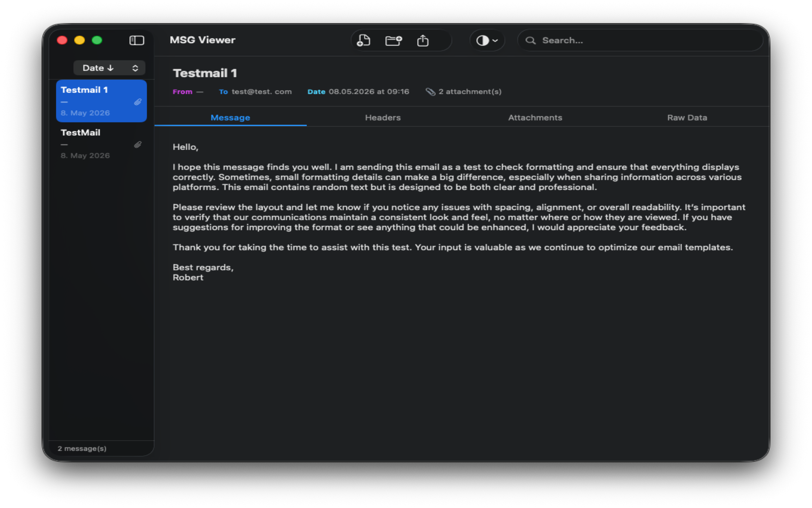Image resolution: width=812 pixels, height=508 pixels.
Task: Click the search magnifier icon
Action: click(x=530, y=40)
